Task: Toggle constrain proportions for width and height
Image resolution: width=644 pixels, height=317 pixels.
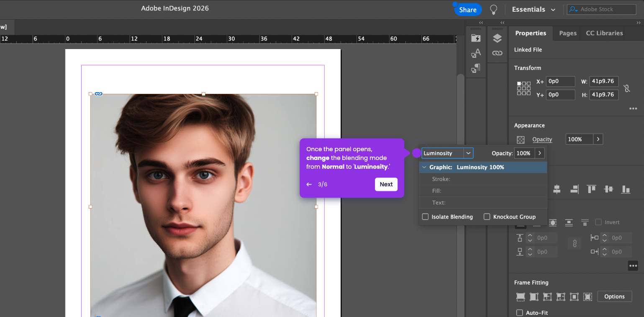Action: coord(626,88)
